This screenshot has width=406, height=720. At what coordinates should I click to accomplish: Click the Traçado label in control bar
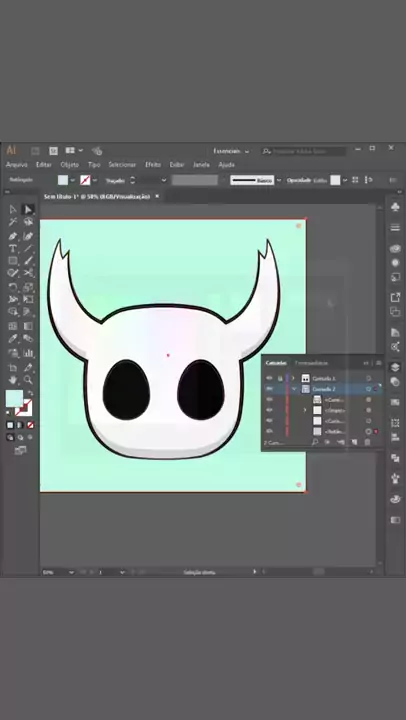coord(115,180)
